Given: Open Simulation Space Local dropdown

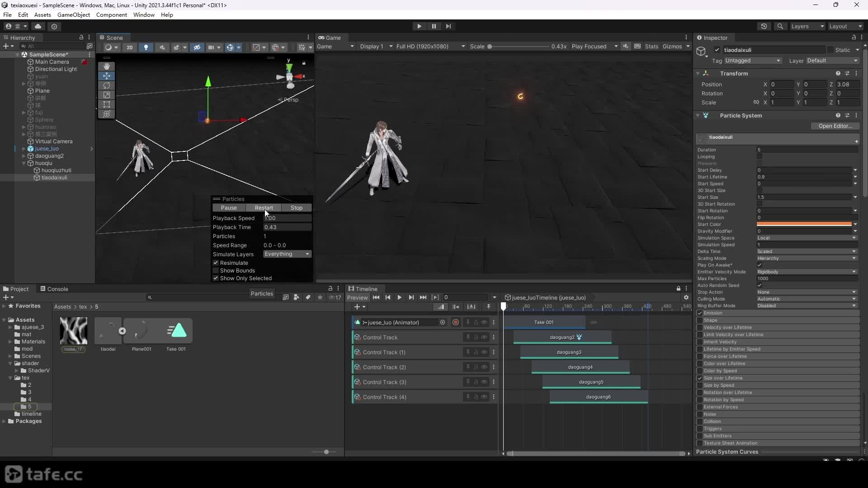Looking at the screenshot, I should 807,238.
